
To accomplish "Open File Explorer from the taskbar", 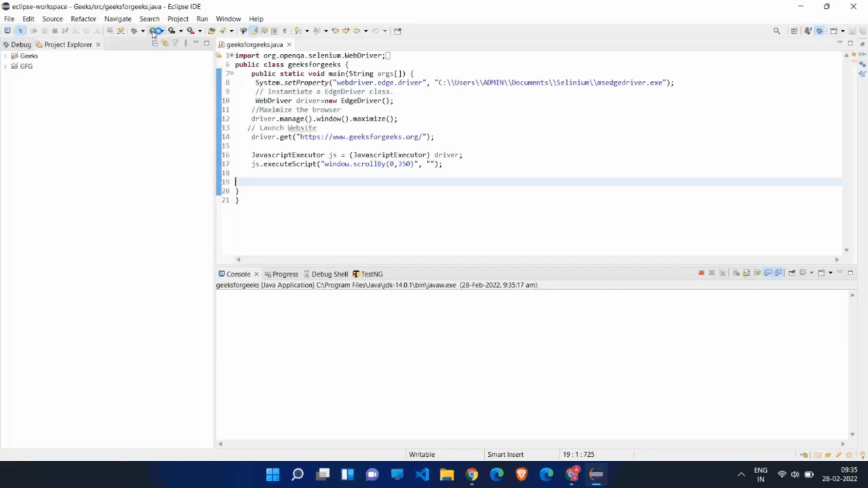I will [447, 474].
